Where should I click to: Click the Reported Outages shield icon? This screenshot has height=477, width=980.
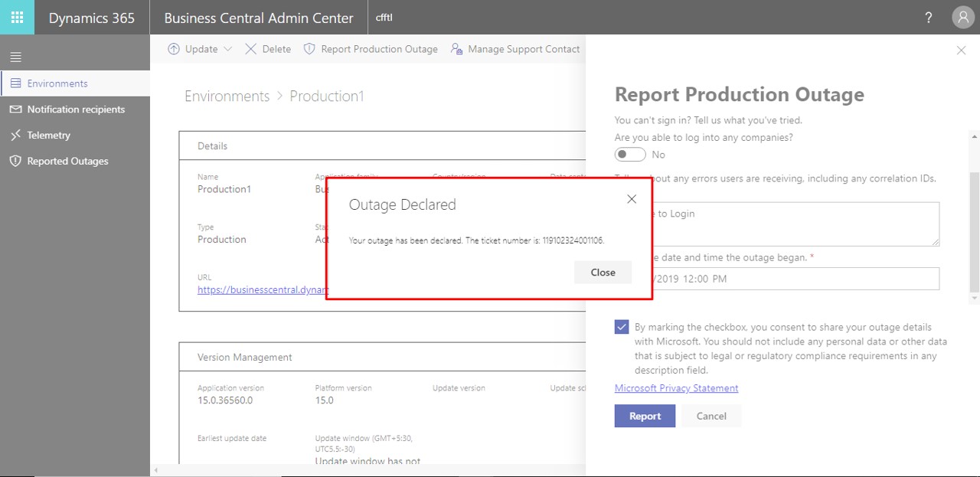tap(15, 162)
